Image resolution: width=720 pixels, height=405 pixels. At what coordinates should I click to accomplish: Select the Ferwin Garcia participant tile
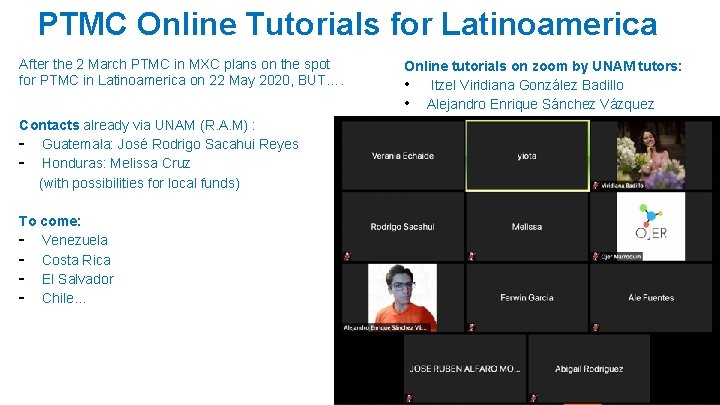[527, 298]
